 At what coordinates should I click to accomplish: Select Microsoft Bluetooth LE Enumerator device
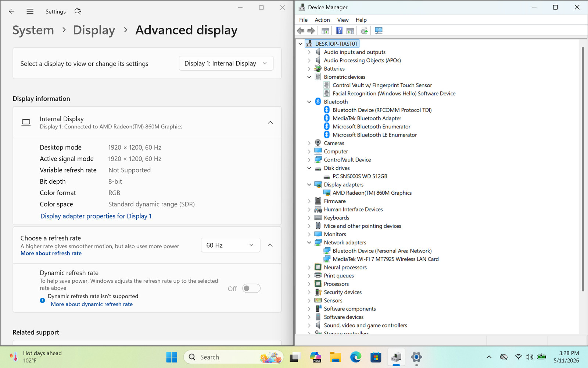coord(374,135)
